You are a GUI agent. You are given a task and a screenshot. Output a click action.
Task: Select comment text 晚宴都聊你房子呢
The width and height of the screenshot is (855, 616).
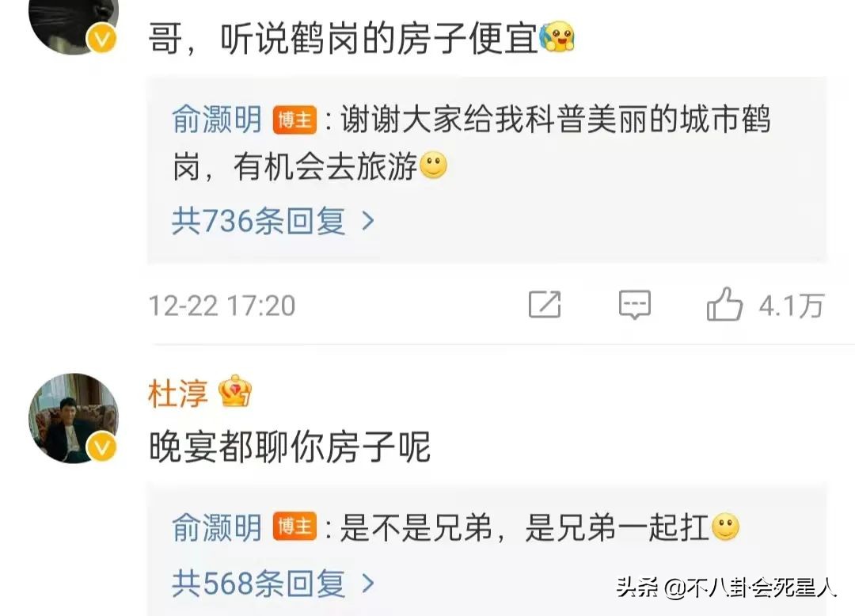tap(290, 447)
